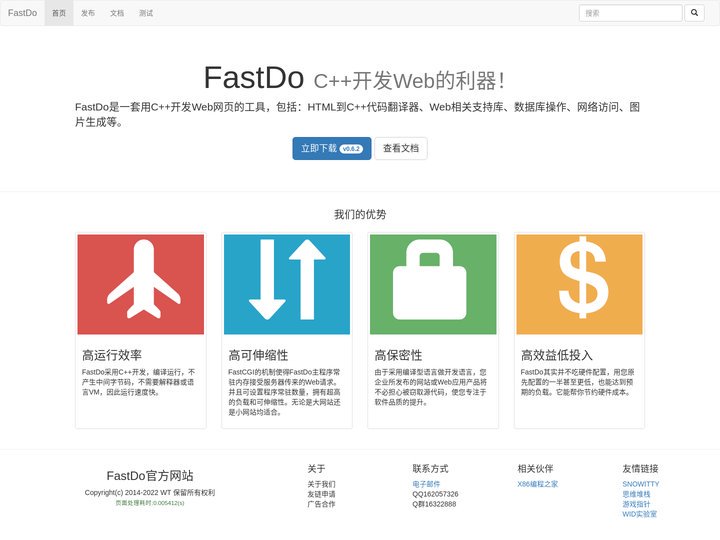The image size is (720, 540).
Task: Click the Copyright 2014-2022 WT text
Action: [150, 493]
